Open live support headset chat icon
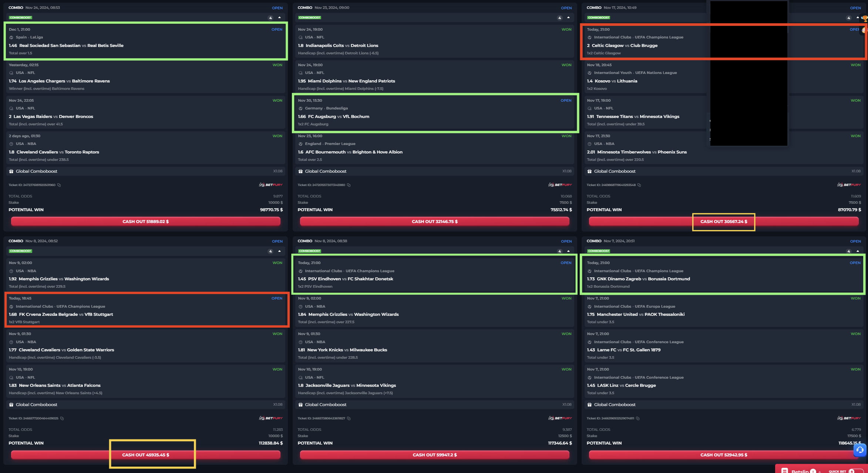Image resolution: width=868 pixels, height=473 pixels. coord(860,450)
